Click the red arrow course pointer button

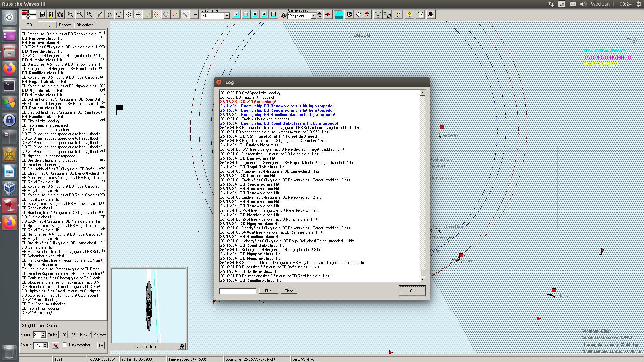coord(55,345)
